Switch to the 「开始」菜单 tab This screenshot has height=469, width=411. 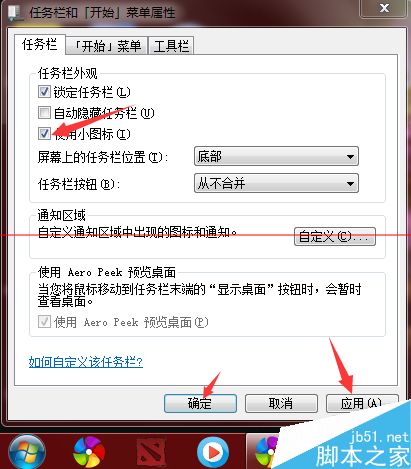point(107,46)
